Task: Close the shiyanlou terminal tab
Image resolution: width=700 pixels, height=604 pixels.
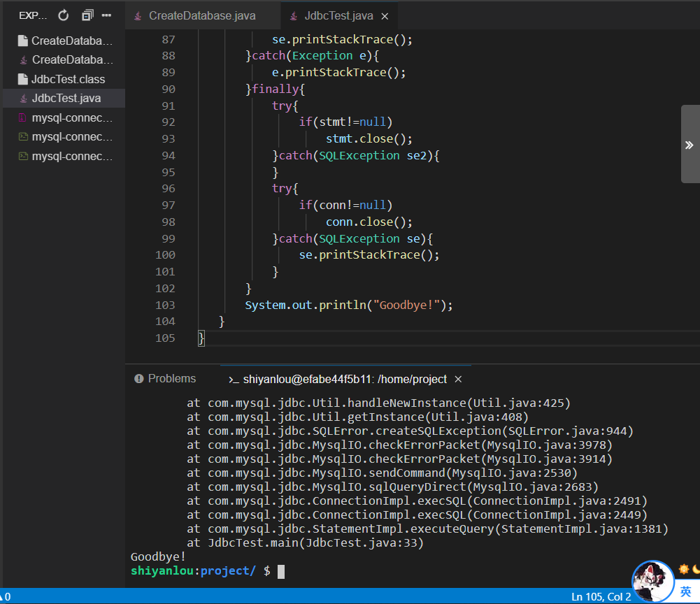Action: (x=458, y=379)
